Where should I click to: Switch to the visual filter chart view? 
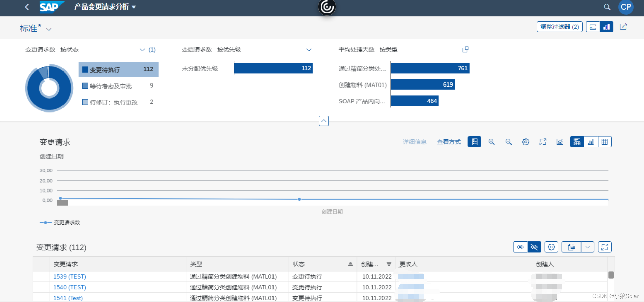click(606, 27)
